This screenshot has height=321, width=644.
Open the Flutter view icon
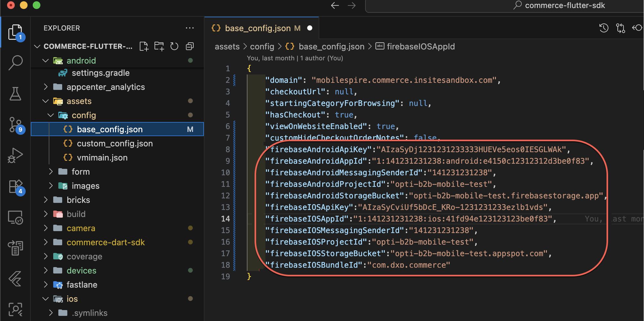click(15, 278)
